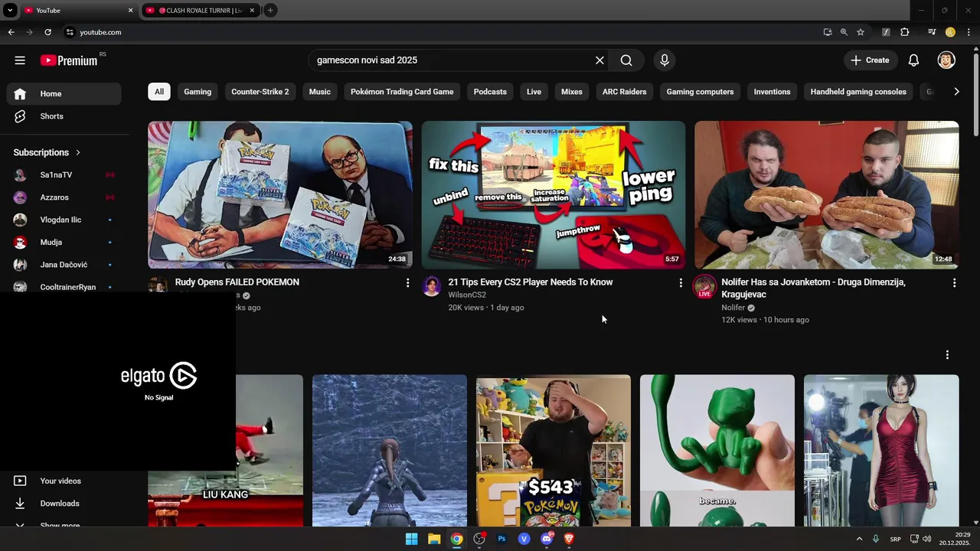This screenshot has width=980, height=551.
Task: Open Jana Dačović subscription channel
Action: pos(64,265)
